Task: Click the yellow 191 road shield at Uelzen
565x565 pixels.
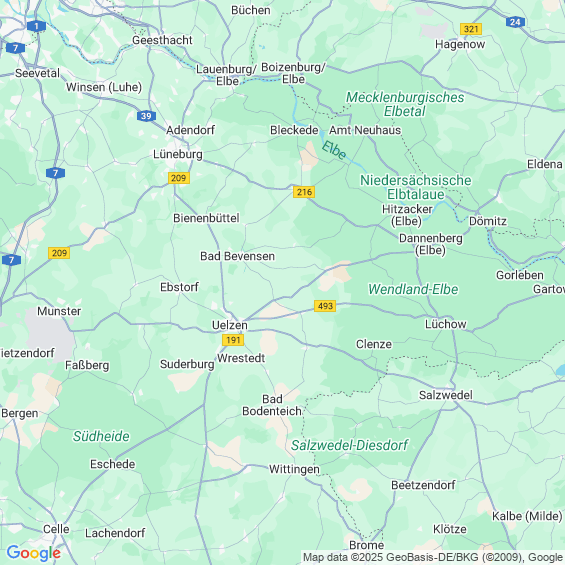Action: coord(233,340)
